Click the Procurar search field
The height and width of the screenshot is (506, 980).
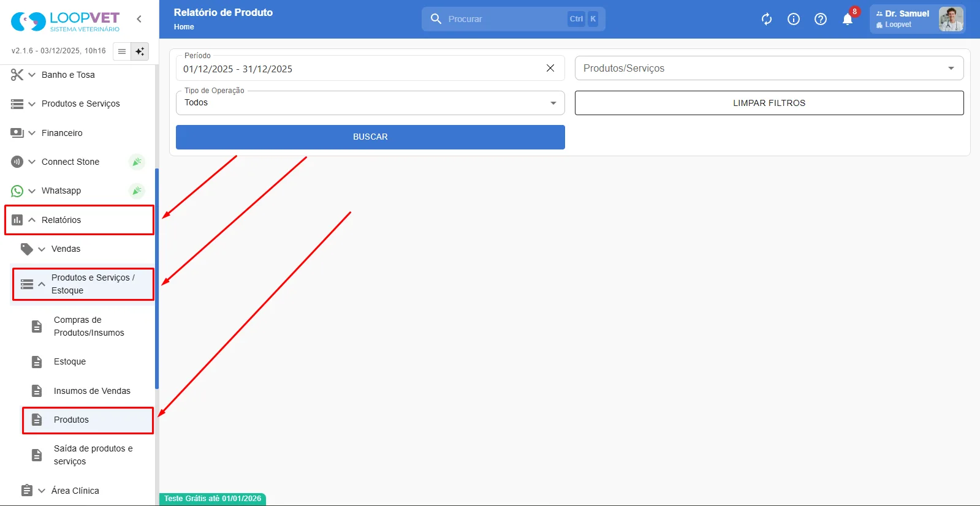coord(514,19)
